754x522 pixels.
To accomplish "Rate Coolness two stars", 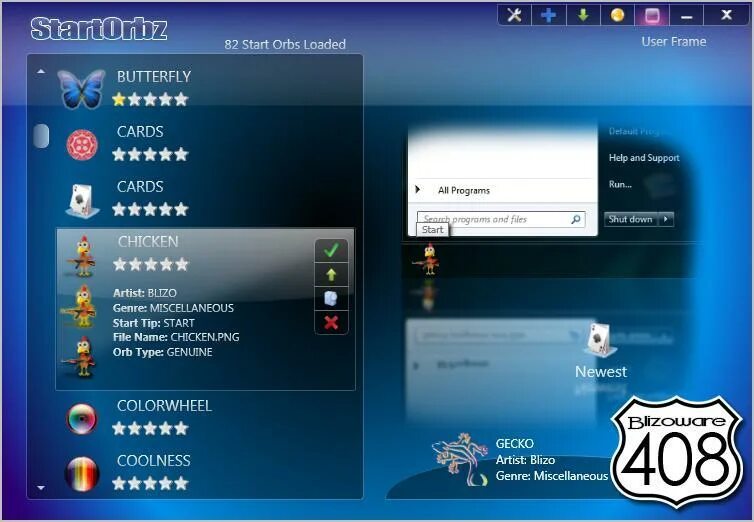I will 135,483.
